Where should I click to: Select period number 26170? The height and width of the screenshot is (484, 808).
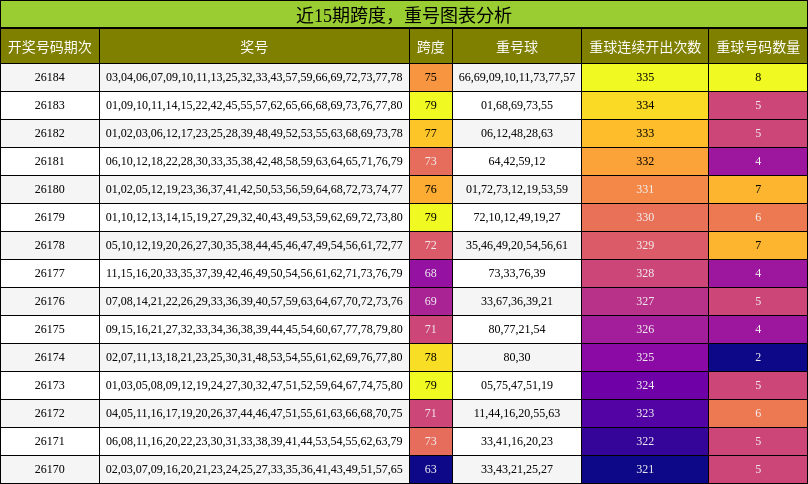point(50,469)
